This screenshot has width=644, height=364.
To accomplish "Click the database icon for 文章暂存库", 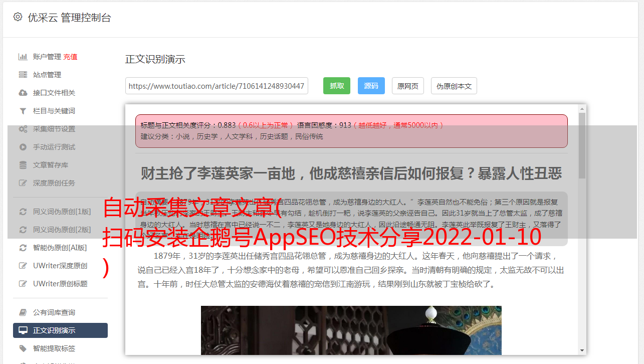I will pos(23,165).
